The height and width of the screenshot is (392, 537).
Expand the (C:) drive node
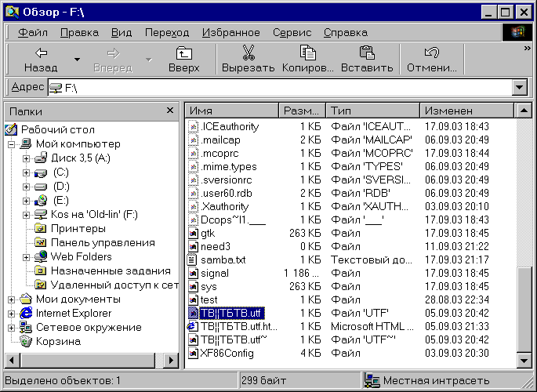(26, 172)
